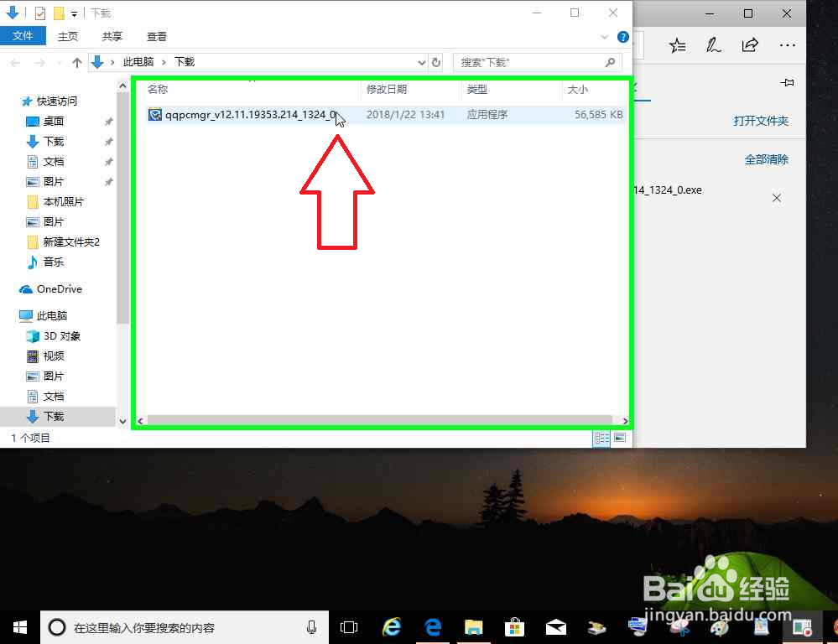This screenshot has width=838, height=644.
Task: Go up one folder level
Action: pyautogui.click(x=77, y=63)
